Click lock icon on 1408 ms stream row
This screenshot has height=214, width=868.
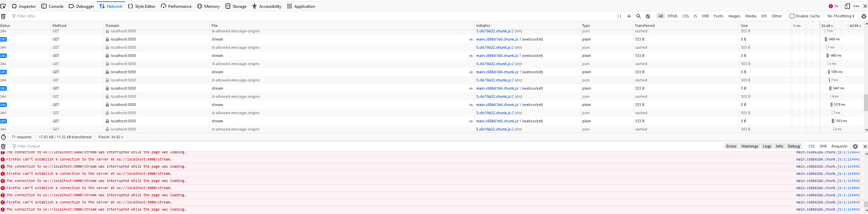tap(107, 39)
